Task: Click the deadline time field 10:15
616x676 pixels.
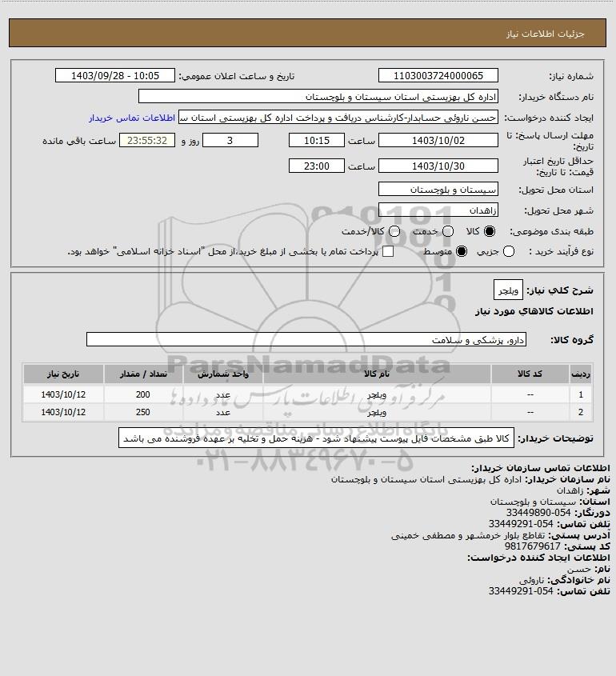Action: (317, 141)
